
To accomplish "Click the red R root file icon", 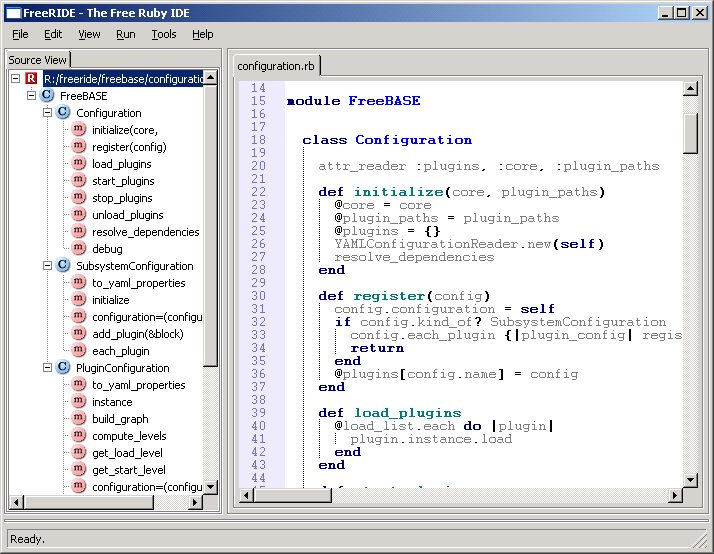I will tap(32, 79).
